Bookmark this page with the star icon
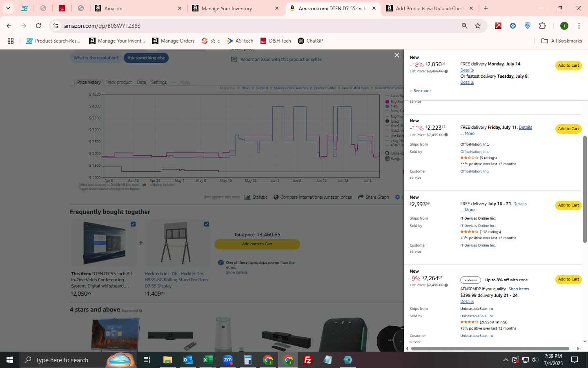 pyautogui.click(x=478, y=26)
